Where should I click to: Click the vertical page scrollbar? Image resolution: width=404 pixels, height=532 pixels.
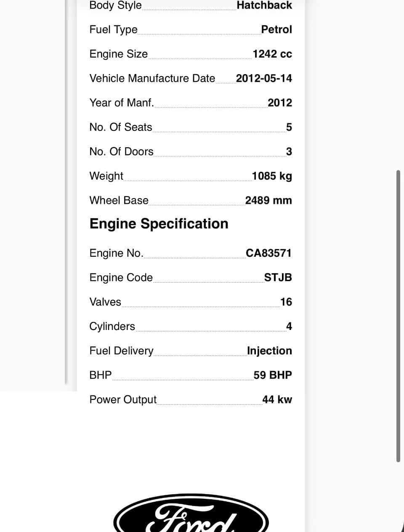[x=398, y=316]
